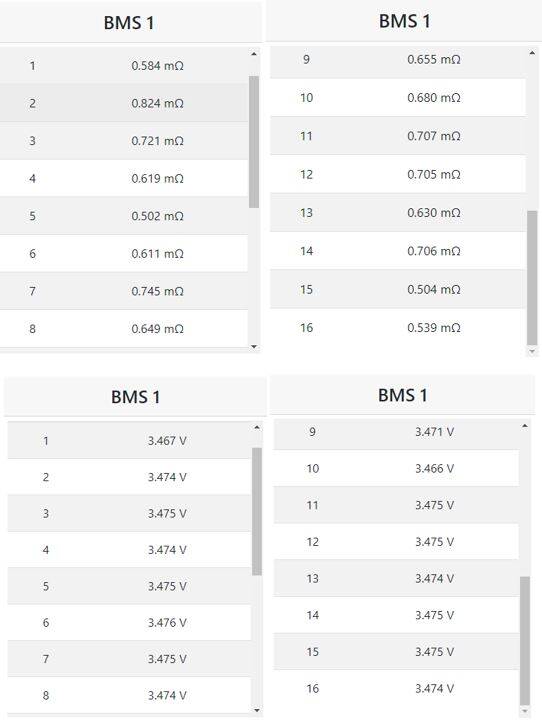Click scroll-down arrow in bottom-left voltage table

point(257,710)
